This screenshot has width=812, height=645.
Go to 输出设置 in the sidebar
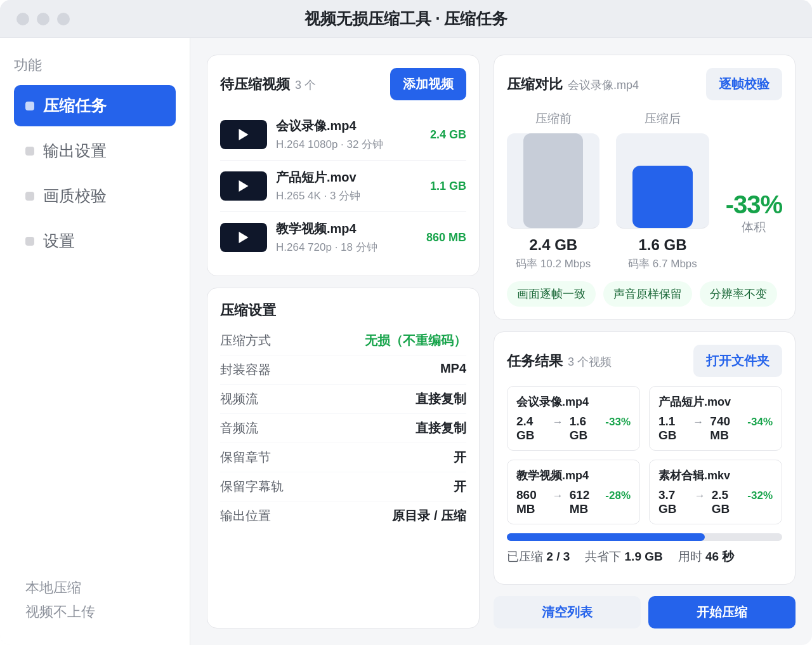95,151
